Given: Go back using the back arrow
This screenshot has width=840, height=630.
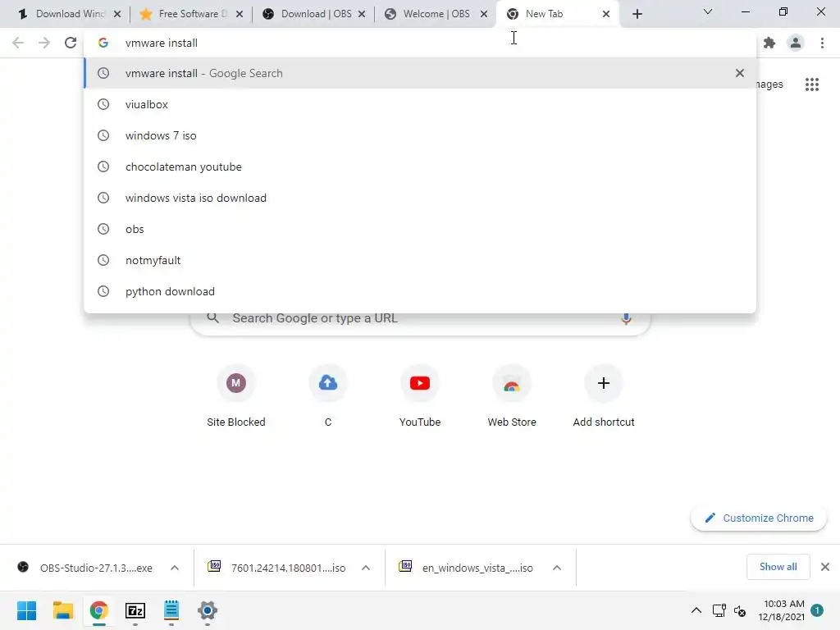Looking at the screenshot, I should pos(18,43).
